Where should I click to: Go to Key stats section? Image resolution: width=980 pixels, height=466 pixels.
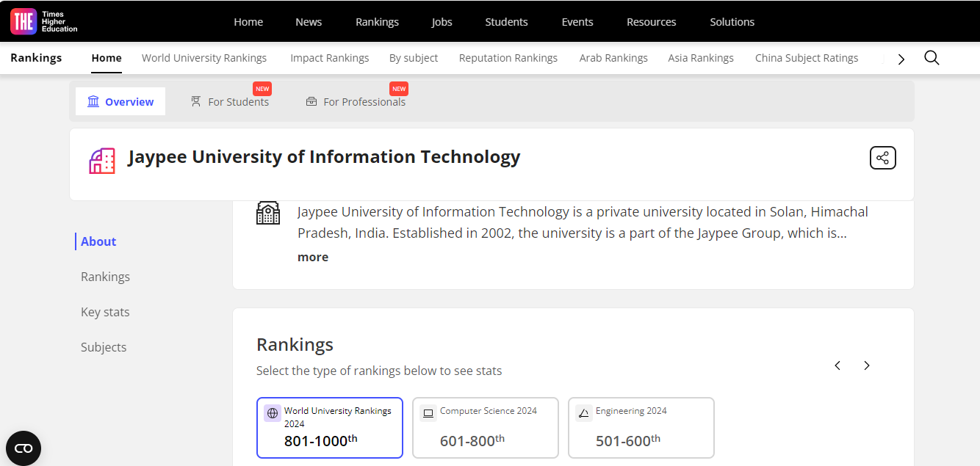[105, 312]
